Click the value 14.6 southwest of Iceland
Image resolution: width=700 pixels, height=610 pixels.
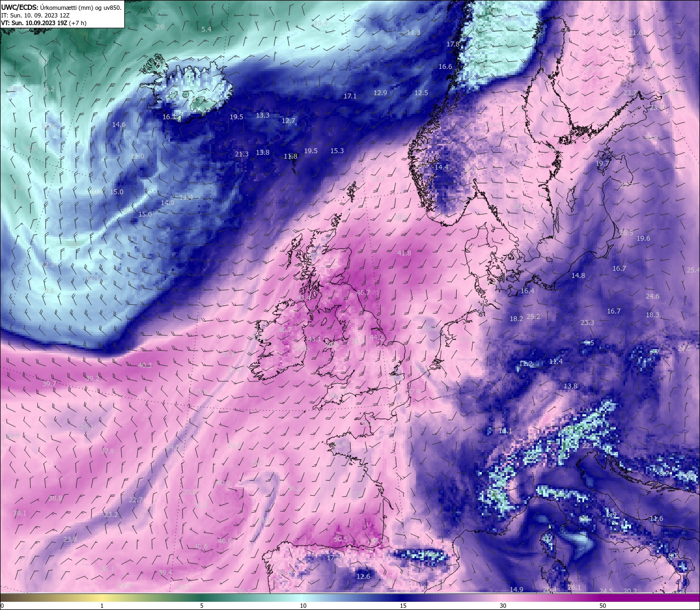click(x=119, y=125)
